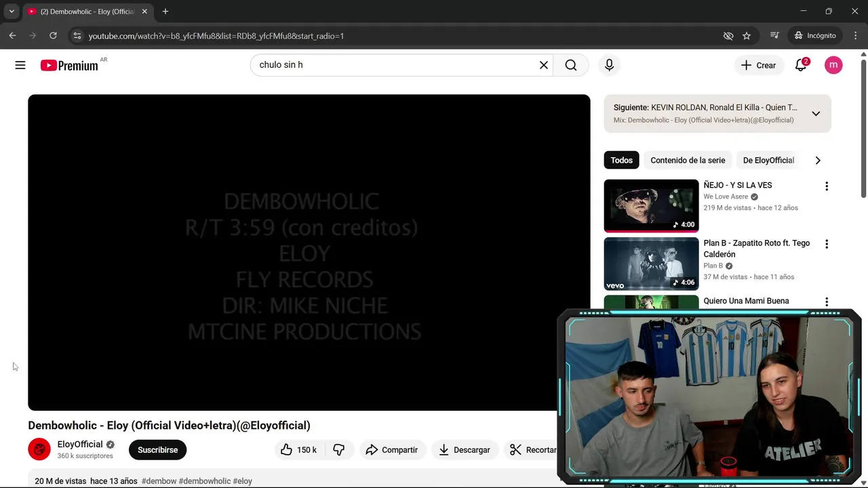Image resolution: width=868 pixels, height=488 pixels.
Task: Open options for ÑEJO - Y SI LA VES
Action: (826, 186)
